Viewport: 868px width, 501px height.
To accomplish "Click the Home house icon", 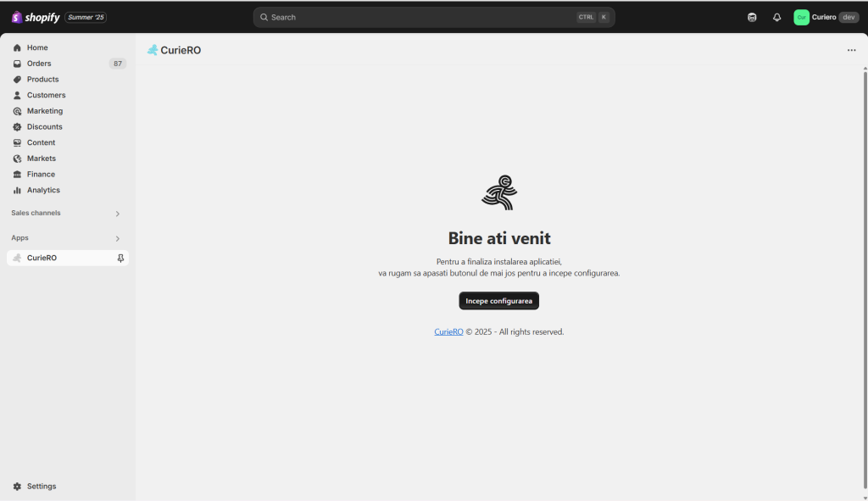I will coord(17,47).
